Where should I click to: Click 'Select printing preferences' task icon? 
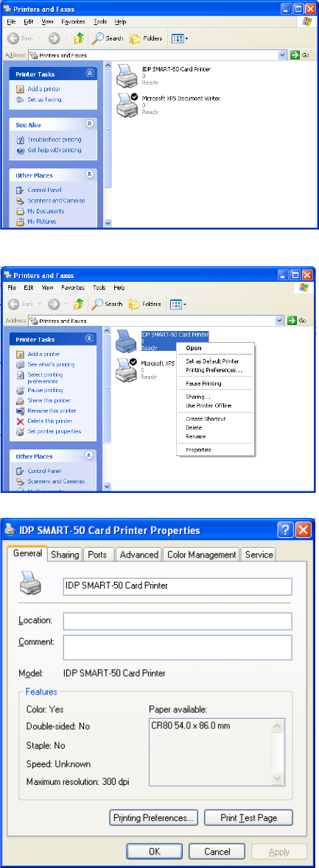click(20, 376)
